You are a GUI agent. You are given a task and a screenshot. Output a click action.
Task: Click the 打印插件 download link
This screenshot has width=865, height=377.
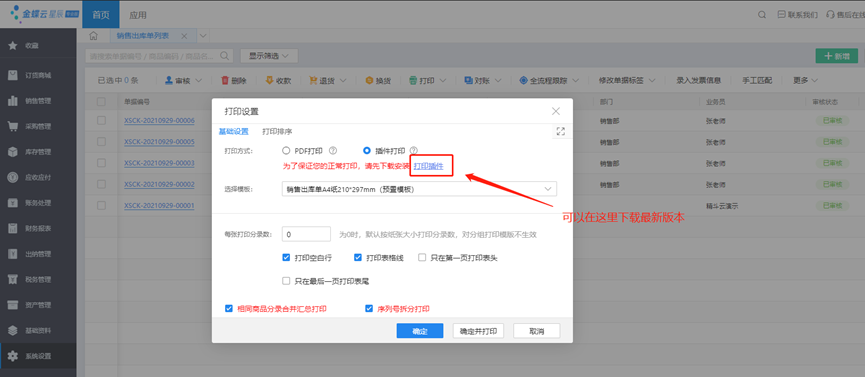[429, 166]
